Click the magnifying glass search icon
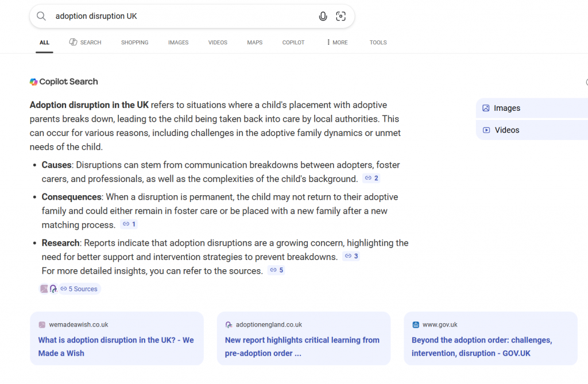This screenshot has height=384, width=588. coord(41,15)
